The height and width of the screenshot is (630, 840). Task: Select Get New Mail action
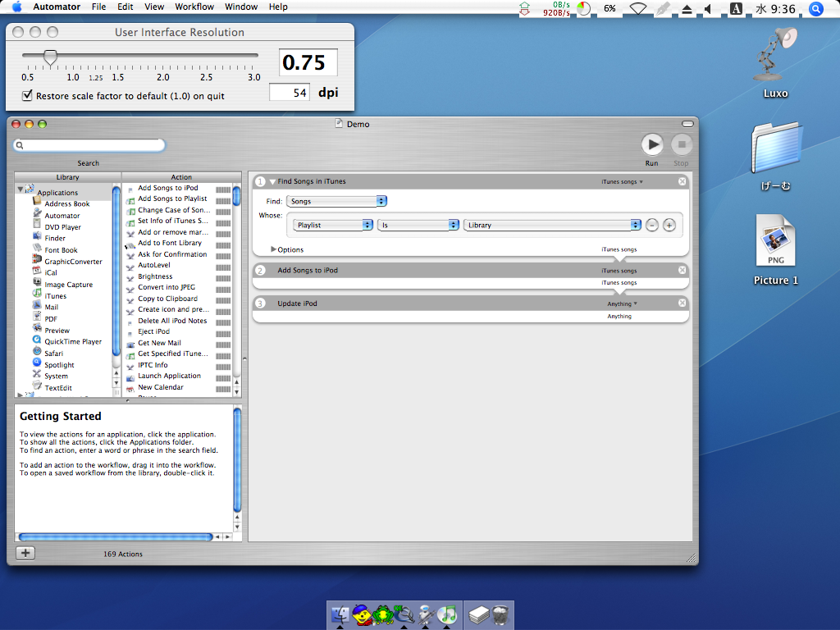click(x=160, y=343)
